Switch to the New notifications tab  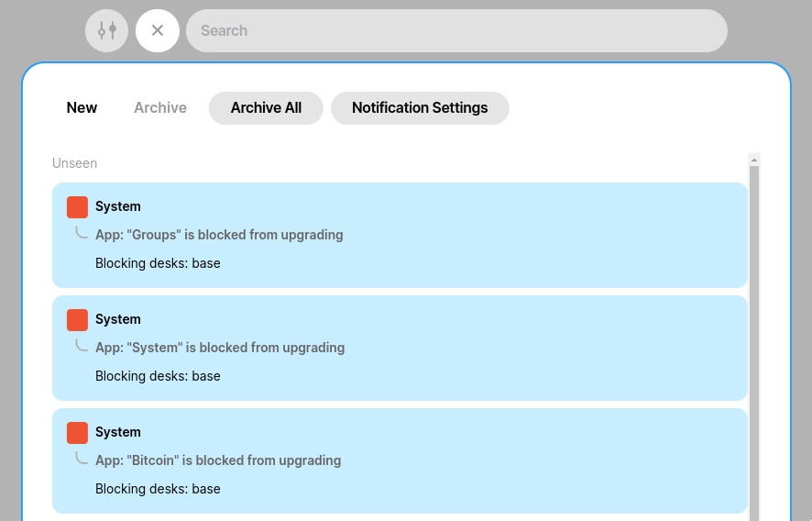tap(82, 108)
